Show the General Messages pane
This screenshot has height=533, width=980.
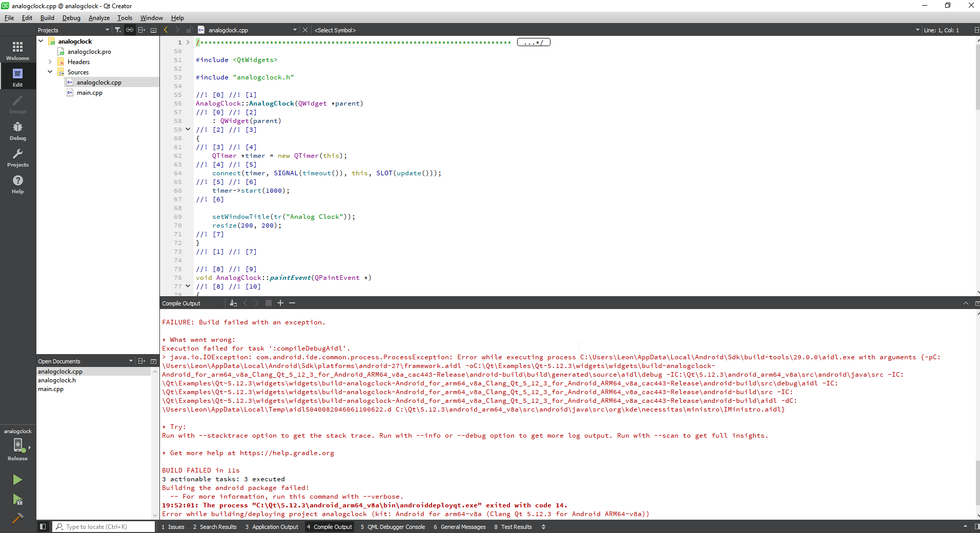(460, 527)
